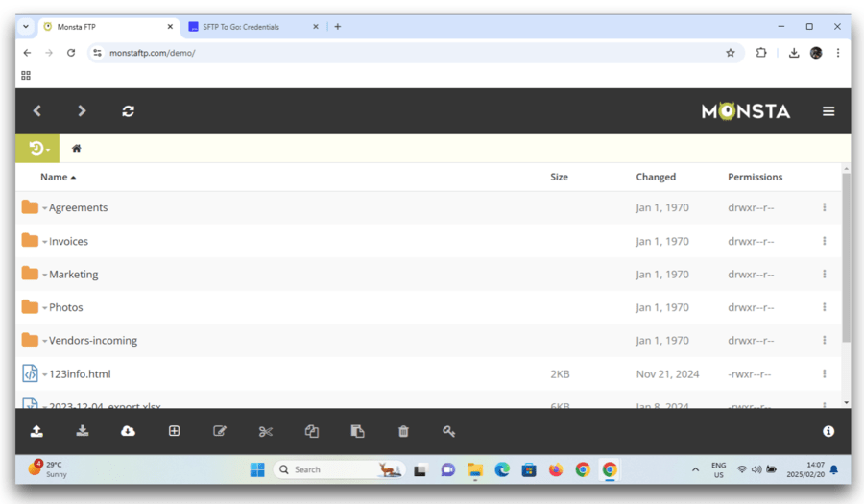Click the Monsta back navigation arrow

click(x=36, y=111)
